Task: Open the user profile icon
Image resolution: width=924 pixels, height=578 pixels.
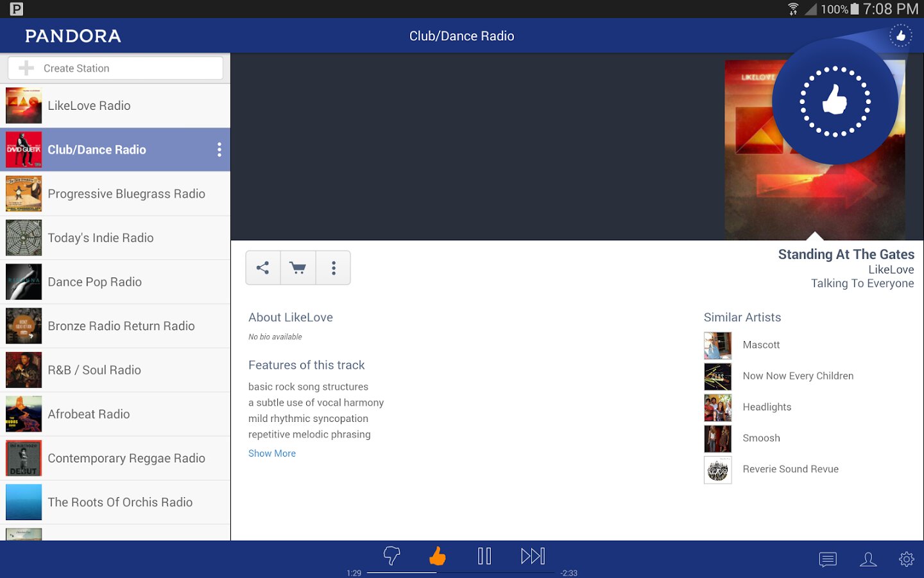Action: [x=868, y=559]
